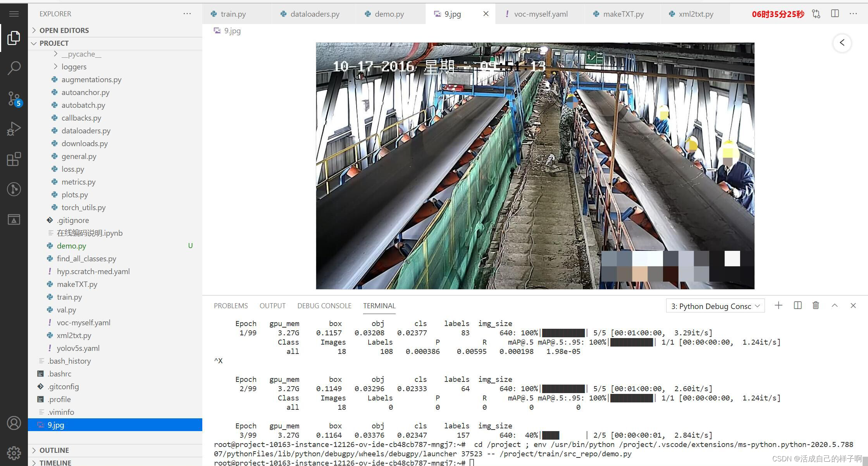Open the Python Debug Console terminal dropdown
Screen dimensions: 868x466
pos(715,306)
